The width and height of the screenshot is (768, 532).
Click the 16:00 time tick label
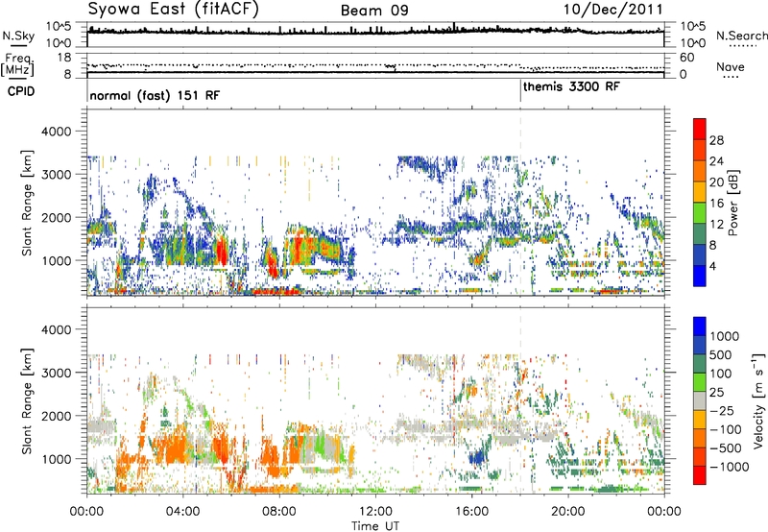pos(471,512)
